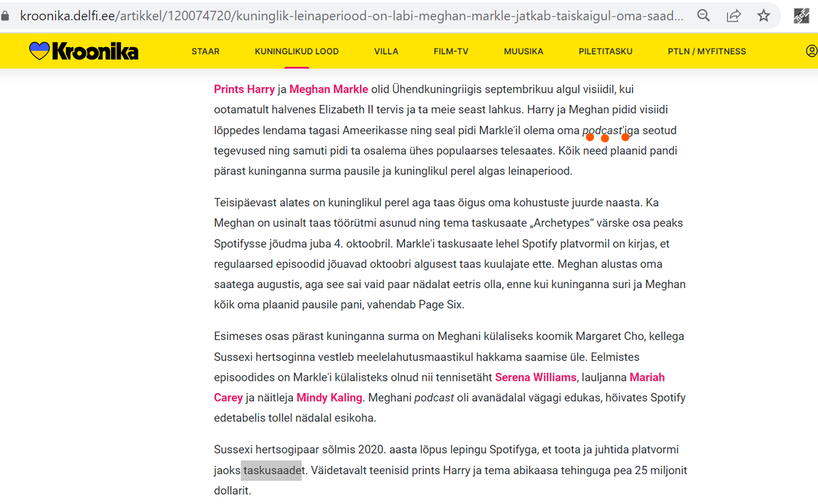Viewport: 818px width, 504px height.
Task: Open the Serena Williams link
Action: coord(536,377)
